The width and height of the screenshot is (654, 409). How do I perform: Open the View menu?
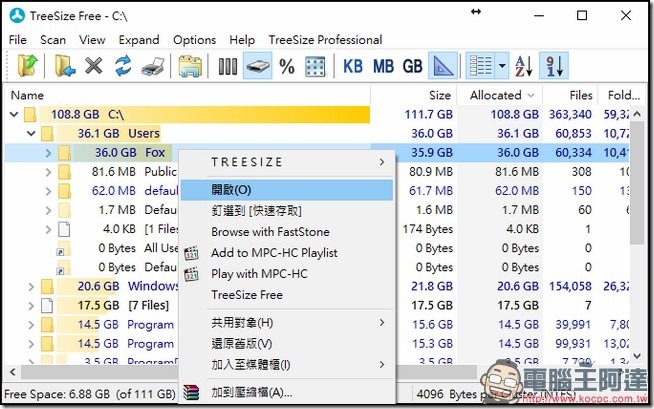92,40
